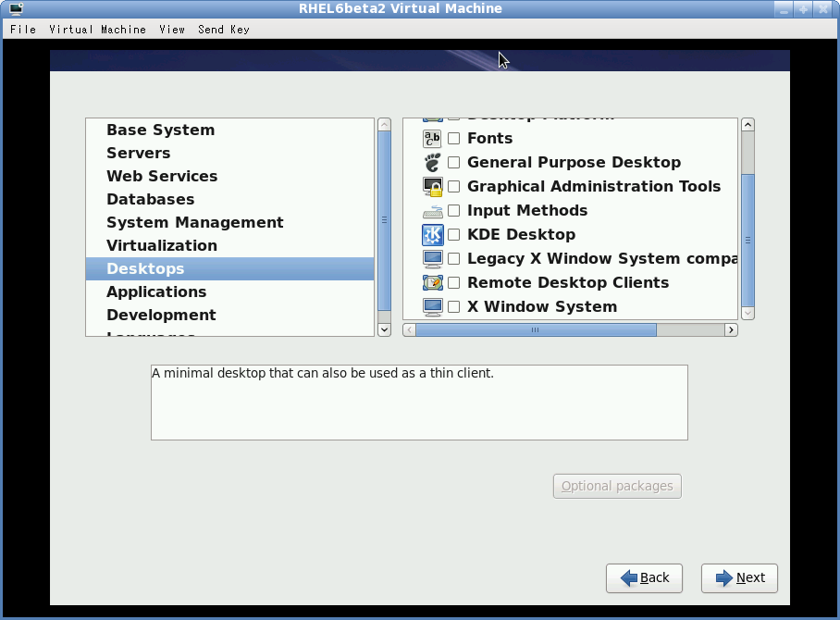Click the 'Fonts' package label
This screenshot has height=620, width=840.
tap(489, 138)
